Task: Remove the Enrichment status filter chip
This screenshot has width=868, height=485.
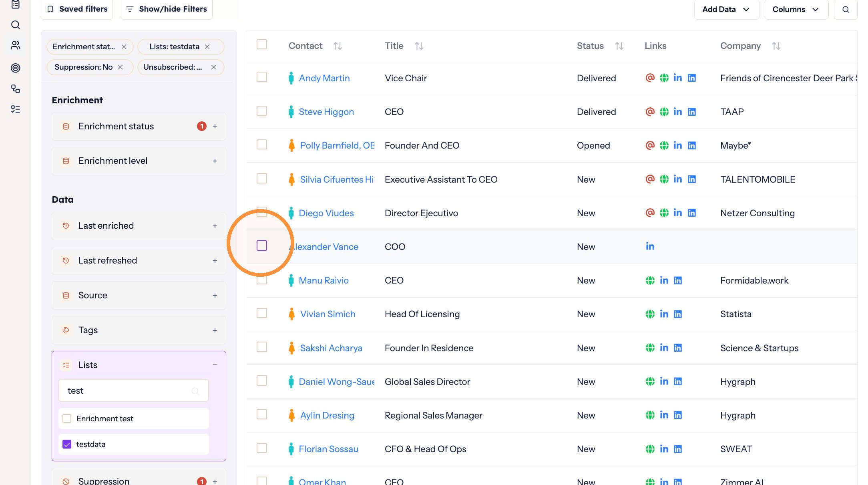Action: pyautogui.click(x=124, y=47)
